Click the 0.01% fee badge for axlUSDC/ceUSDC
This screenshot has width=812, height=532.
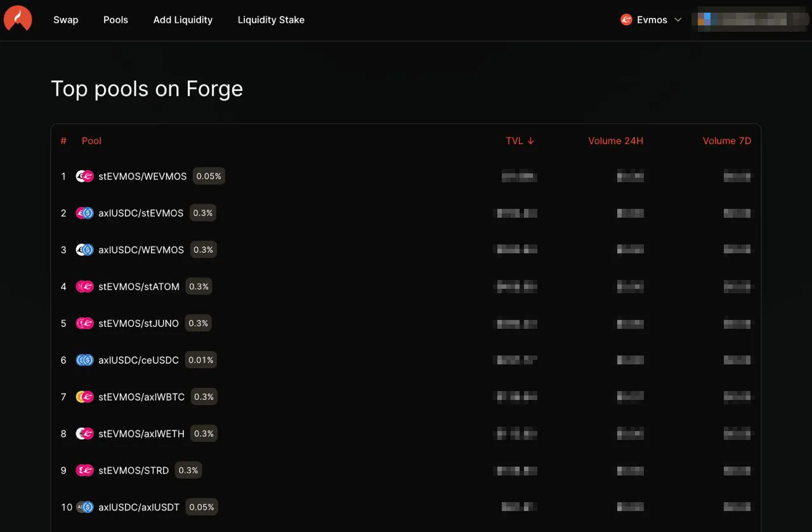[x=201, y=360]
